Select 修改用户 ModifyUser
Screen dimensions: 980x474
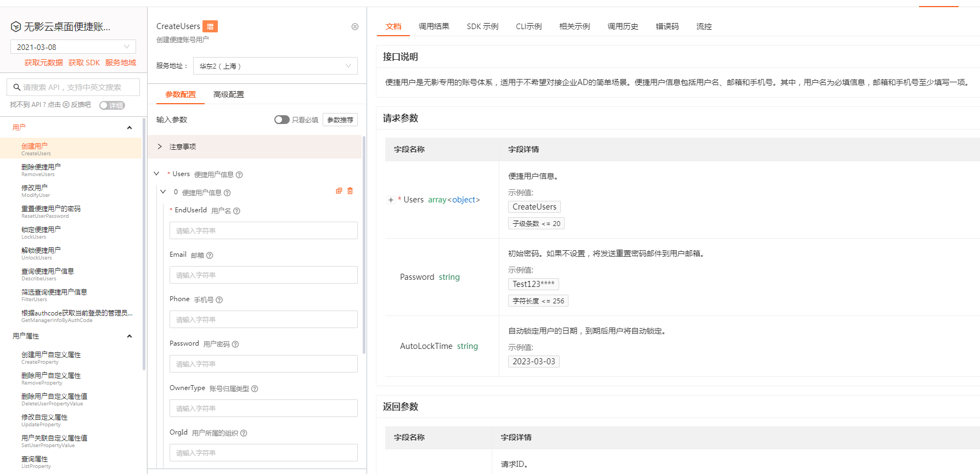(71, 190)
